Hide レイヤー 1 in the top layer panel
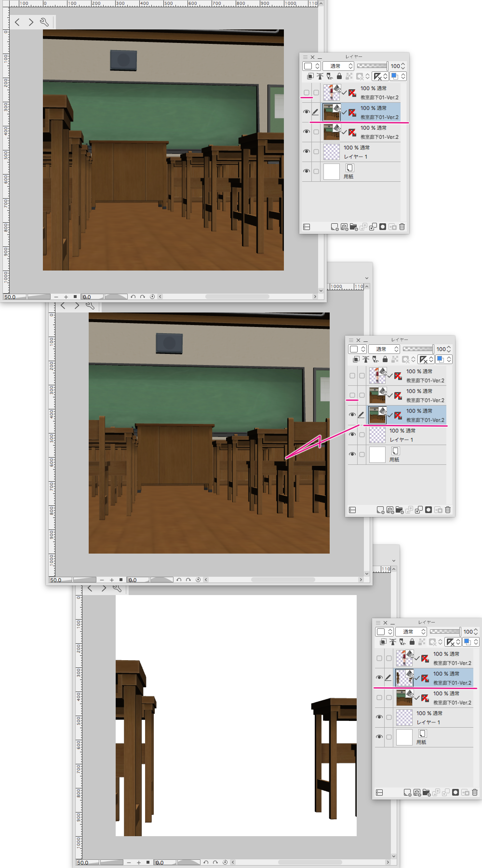Viewport: 482px width, 868px height. pos(307,151)
